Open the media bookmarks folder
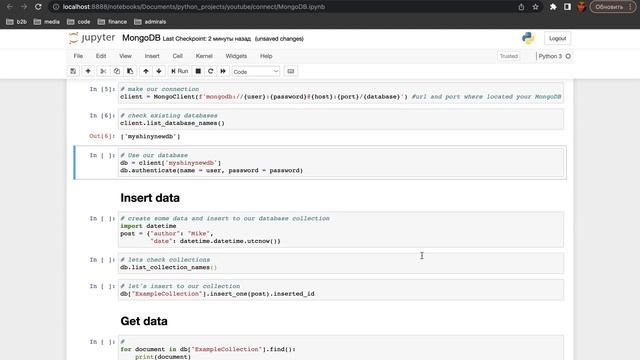640x360 pixels. tap(47, 22)
